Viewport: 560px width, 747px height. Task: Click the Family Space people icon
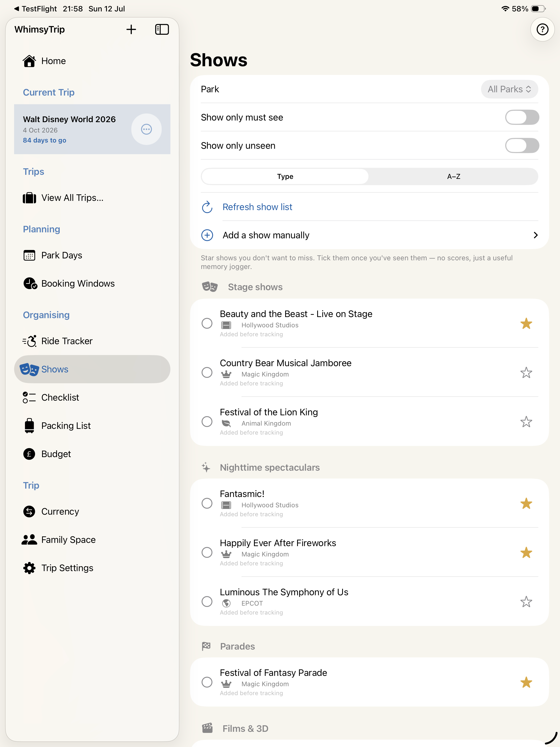(29, 540)
